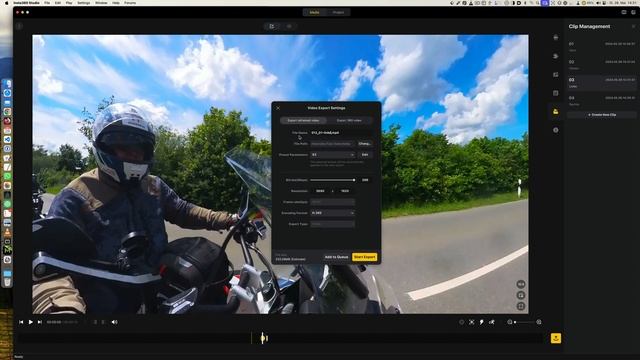Click the timeline zoom slider
The width and height of the screenshot is (640, 360).
(x=524, y=322)
